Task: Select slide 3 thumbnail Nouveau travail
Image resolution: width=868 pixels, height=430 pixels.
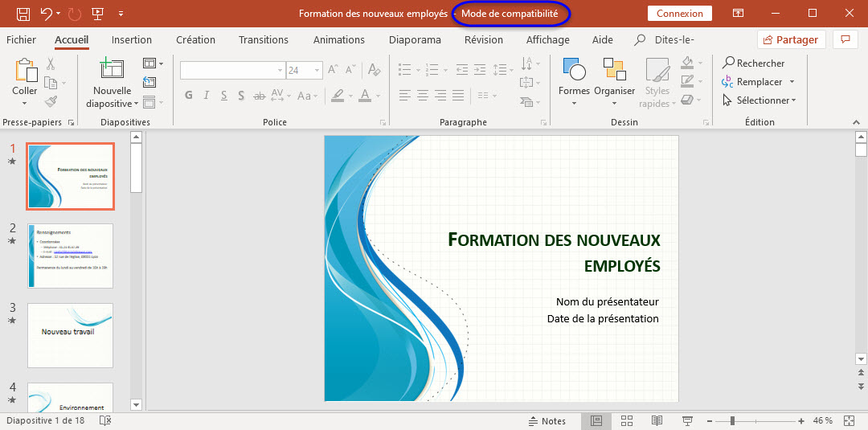Action: coord(70,335)
